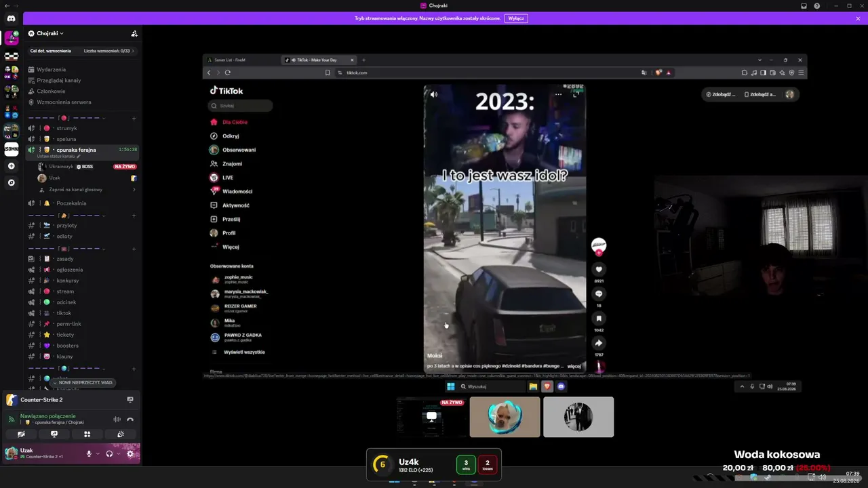This screenshot has width=868, height=488.
Task: Expand video description with więcej
Action: [574, 366]
